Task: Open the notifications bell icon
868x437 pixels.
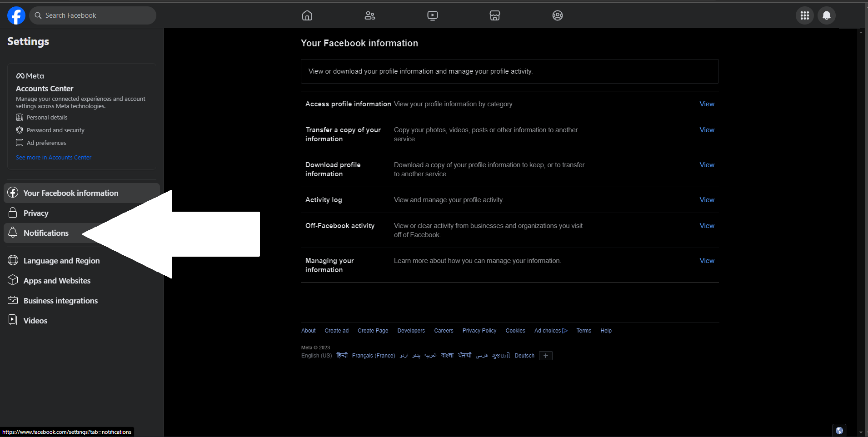Action: coord(827,15)
